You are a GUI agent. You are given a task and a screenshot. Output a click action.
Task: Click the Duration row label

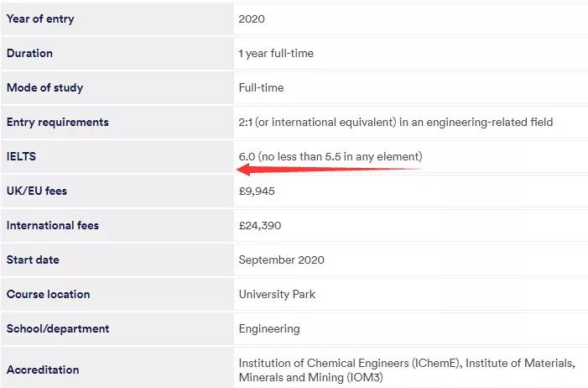[29, 53]
